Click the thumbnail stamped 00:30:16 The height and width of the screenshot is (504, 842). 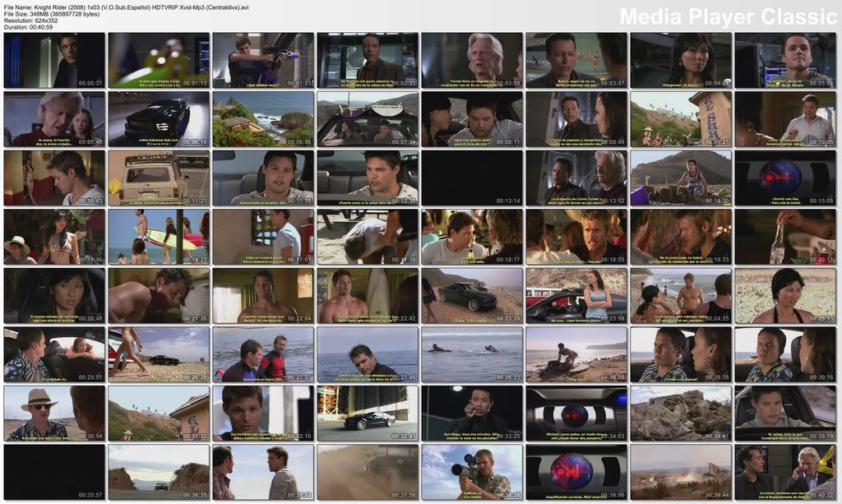tap(785, 354)
